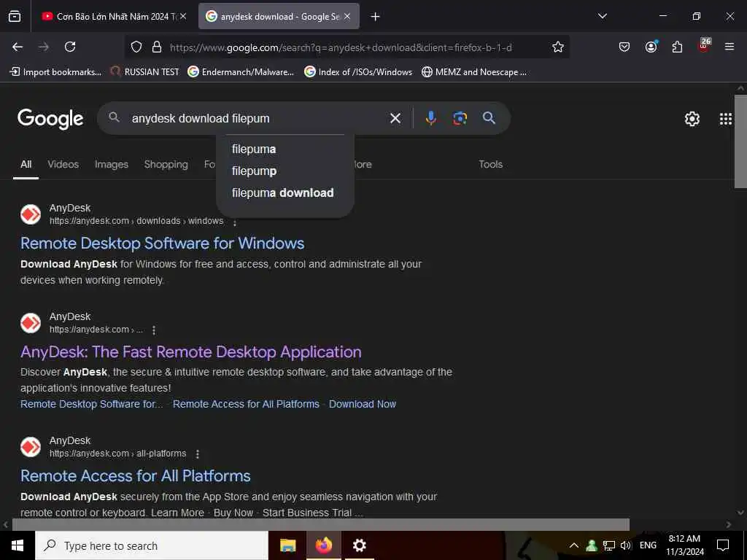The height and width of the screenshot is (560, 747).
Task: Open Firefox View icon in tab bar
Action: [15, 16]
